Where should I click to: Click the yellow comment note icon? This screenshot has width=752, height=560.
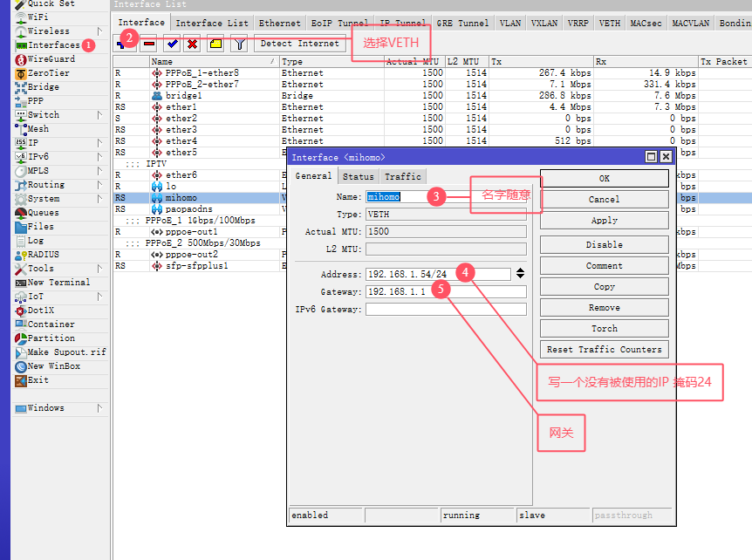215,44
